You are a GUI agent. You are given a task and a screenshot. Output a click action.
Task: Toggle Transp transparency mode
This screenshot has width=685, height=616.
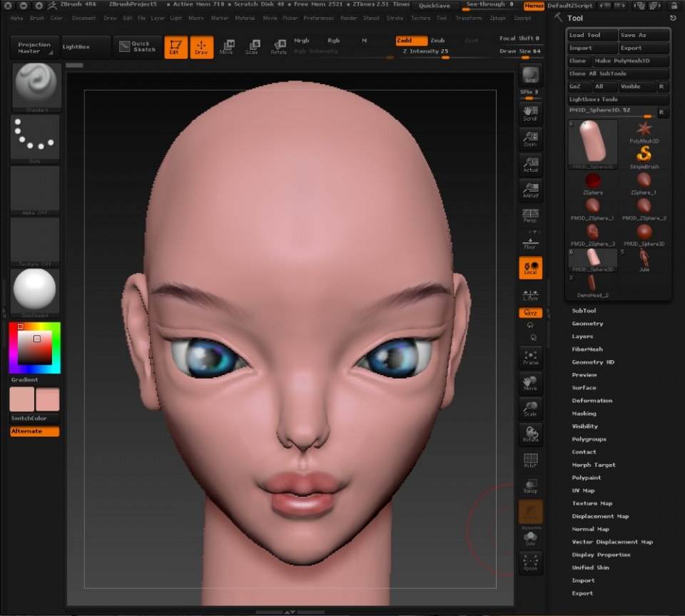(x=530, y=486)
